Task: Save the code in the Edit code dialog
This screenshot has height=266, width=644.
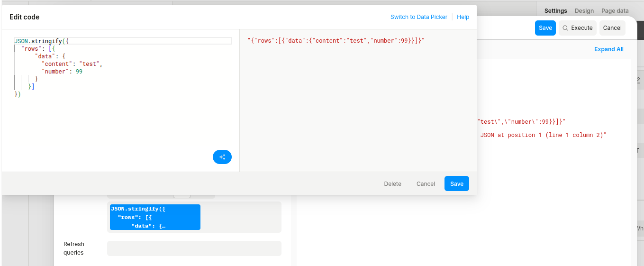Action: click(x=456, y=184)
